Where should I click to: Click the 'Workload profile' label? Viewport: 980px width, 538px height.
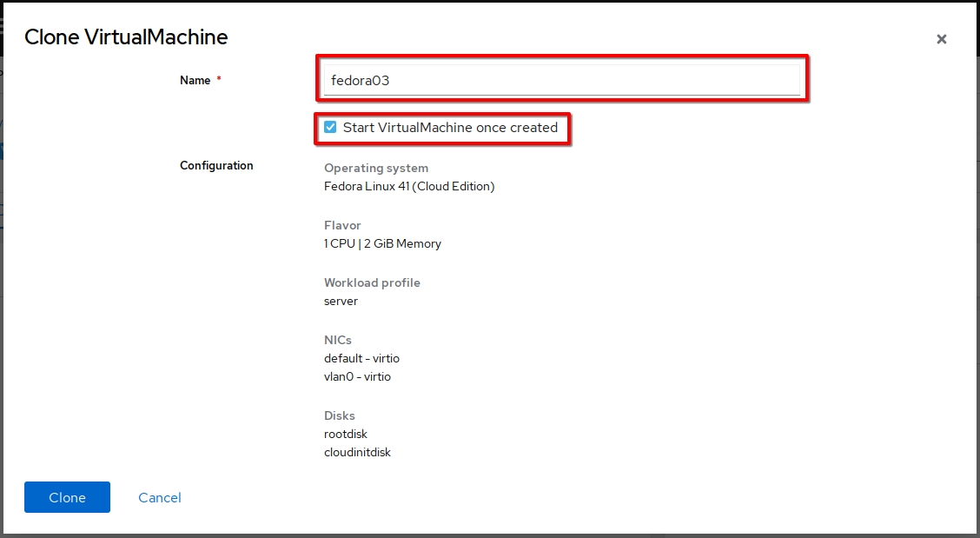coord(372,282)
